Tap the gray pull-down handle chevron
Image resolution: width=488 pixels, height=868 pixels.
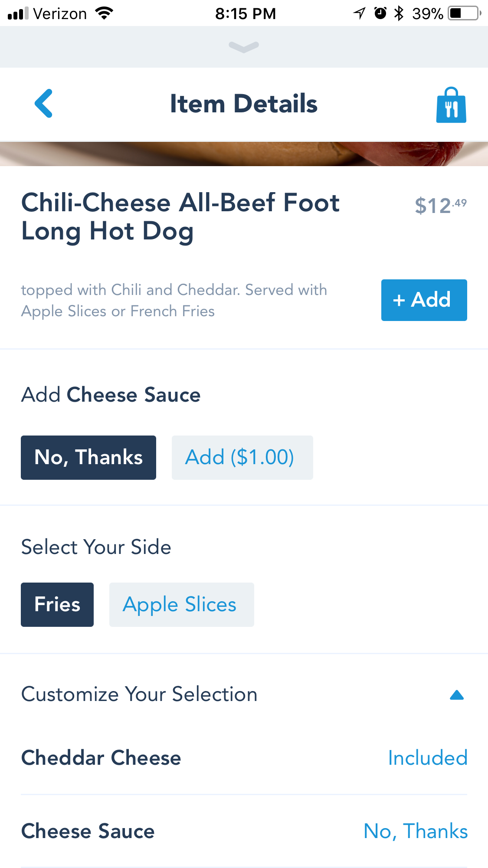tap(244, 47)
